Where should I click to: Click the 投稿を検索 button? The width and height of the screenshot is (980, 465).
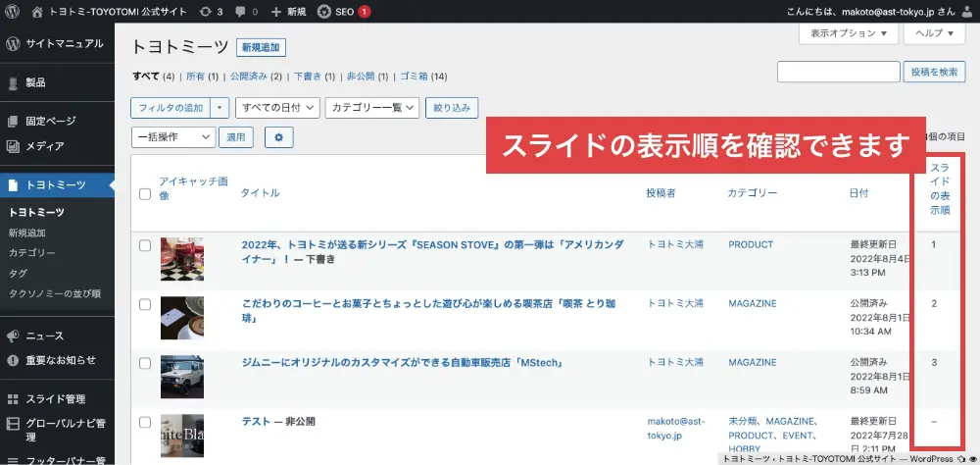934,72
